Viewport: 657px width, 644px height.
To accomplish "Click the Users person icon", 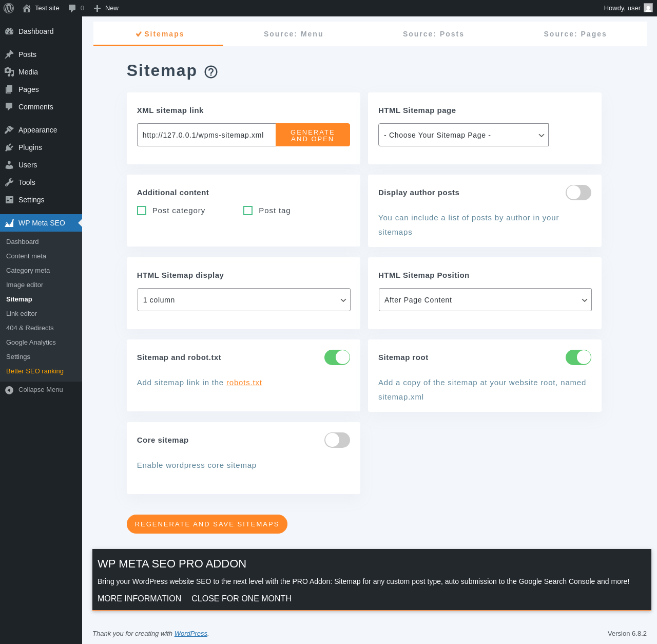I will pos(9,165).
